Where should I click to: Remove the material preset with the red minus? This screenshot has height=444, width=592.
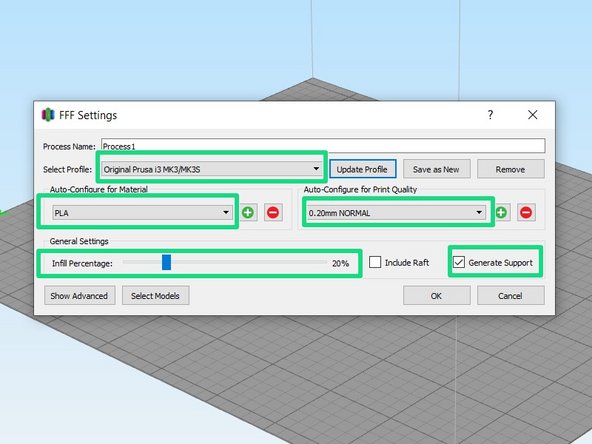click(273, 213)
